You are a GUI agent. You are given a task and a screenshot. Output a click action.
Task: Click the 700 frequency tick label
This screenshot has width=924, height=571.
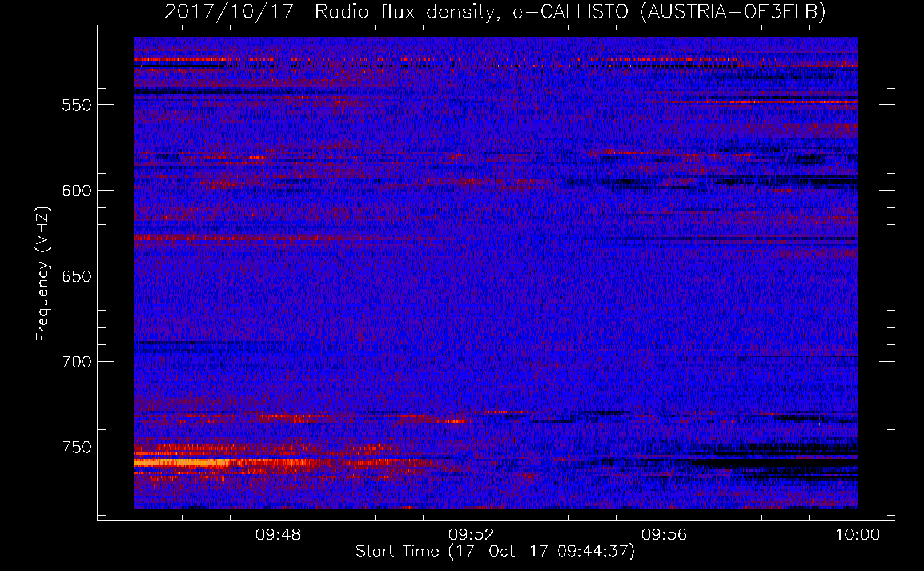pyautogui.click(x=77, y=362)
